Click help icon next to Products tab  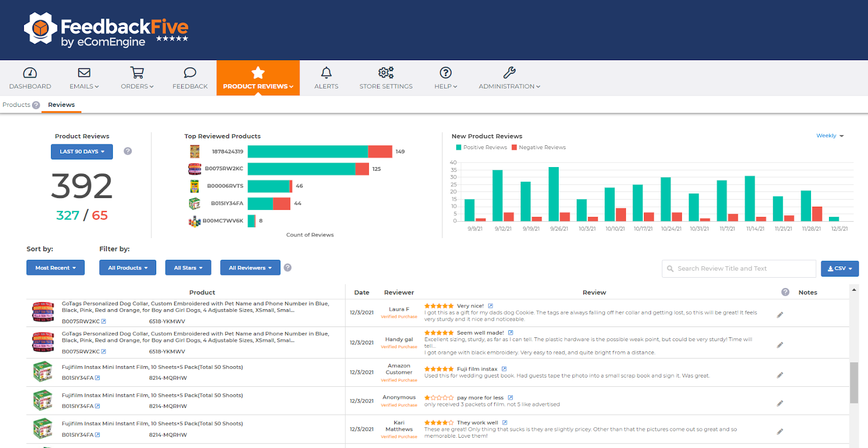(x=36, y=105)
